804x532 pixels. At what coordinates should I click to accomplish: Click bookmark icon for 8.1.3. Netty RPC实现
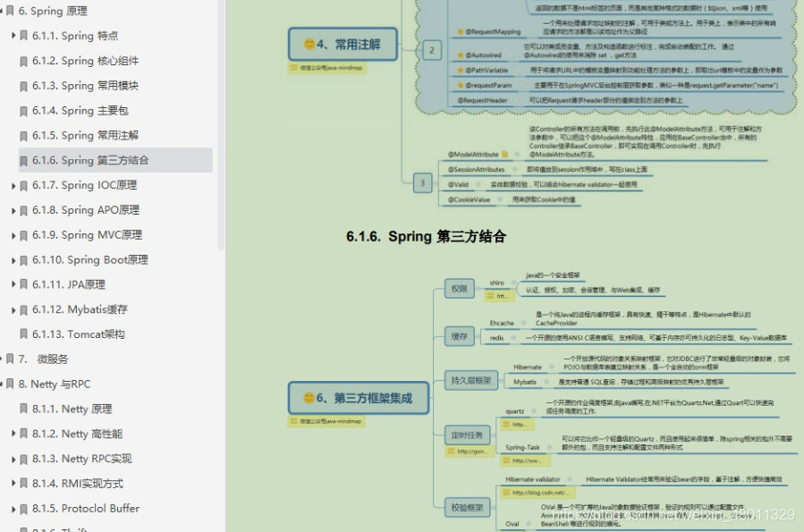click(23, 459)
